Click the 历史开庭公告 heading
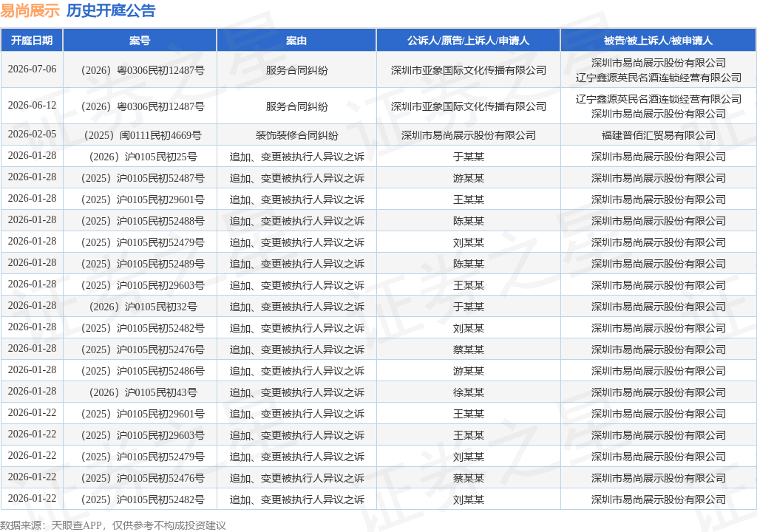 pos(111,10)
